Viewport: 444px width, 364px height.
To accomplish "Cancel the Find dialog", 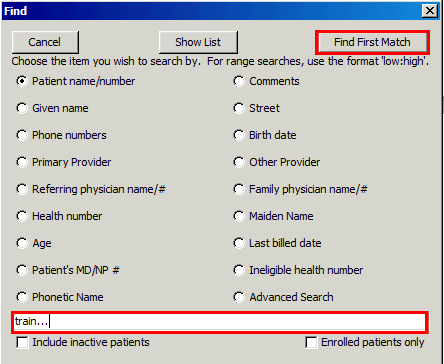I will (x=45, y=42).
